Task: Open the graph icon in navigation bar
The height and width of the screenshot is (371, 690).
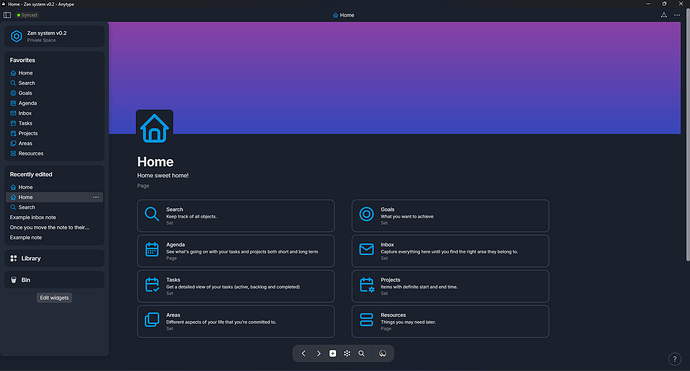Action: click(x=347, y=353)
